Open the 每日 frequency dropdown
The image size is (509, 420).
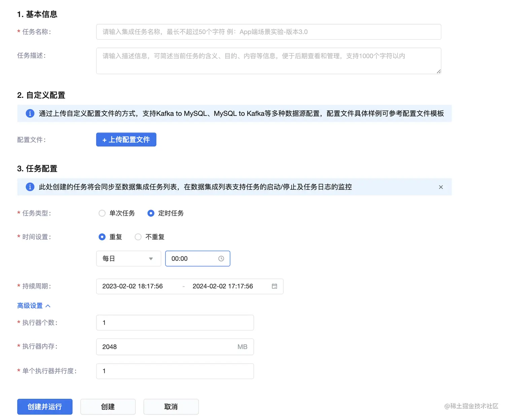point(129,258)
